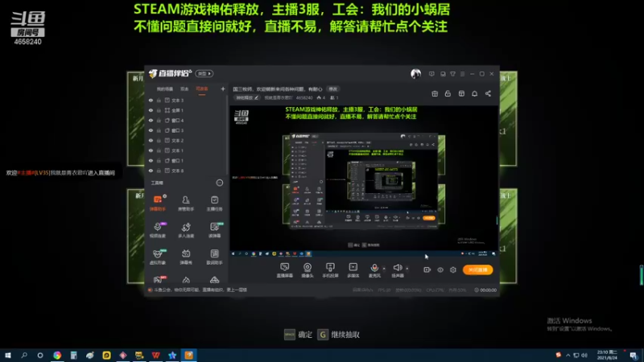Toggle lock on 窗口 4 layer
Image resolution: width=644 pixels, height=362 pixels.
coord(159,120)
